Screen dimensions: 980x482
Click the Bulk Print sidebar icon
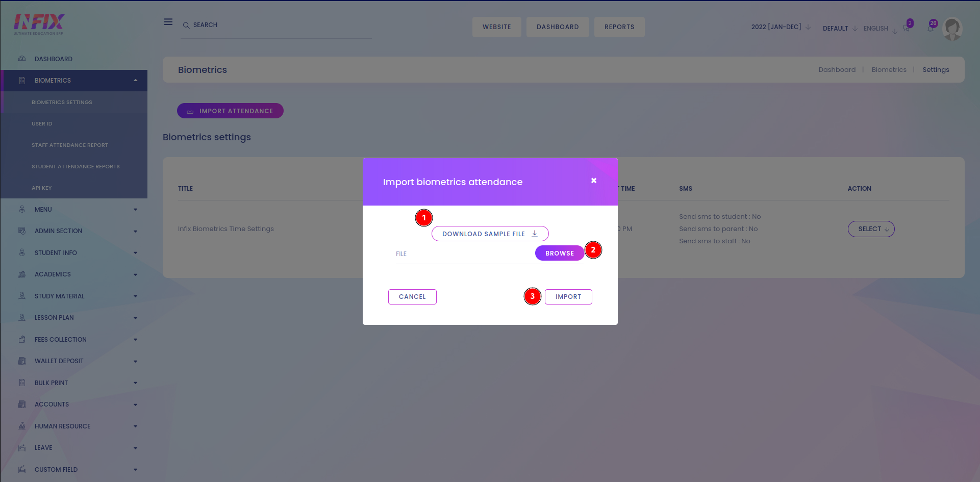pyautogui.click(x=22, y=383)
